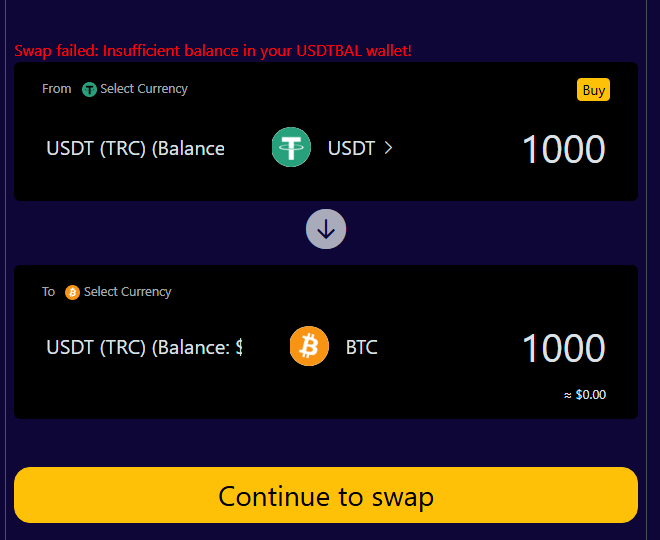Click the Continue to swap button
Viewport: 660px width, 540px height.
pyautogui.click(x=326, y=495)
